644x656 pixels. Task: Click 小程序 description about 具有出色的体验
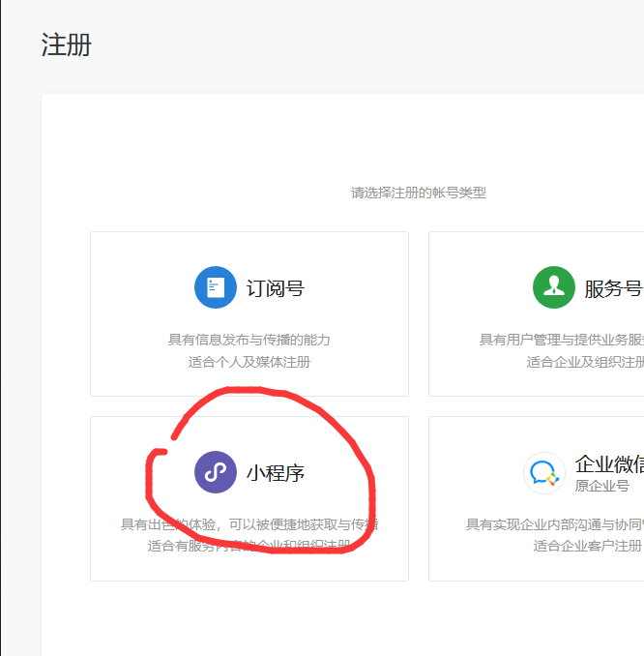click(249, 524)
